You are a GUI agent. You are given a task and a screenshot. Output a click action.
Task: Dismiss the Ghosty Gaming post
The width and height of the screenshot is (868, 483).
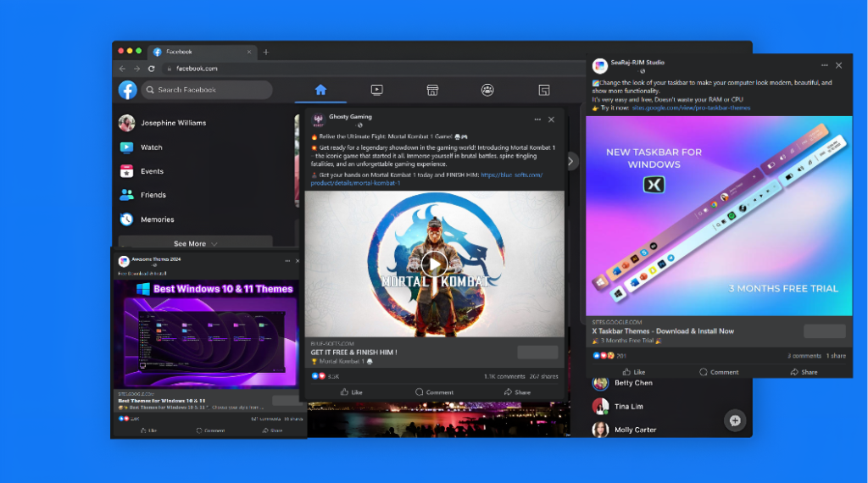[551, 119]
